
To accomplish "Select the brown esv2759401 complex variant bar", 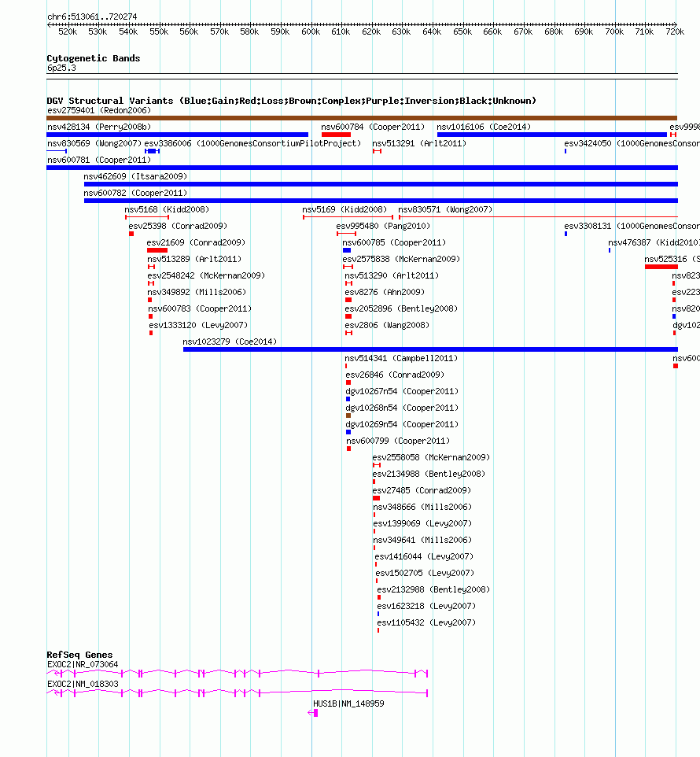I will (x=362, y=118).
